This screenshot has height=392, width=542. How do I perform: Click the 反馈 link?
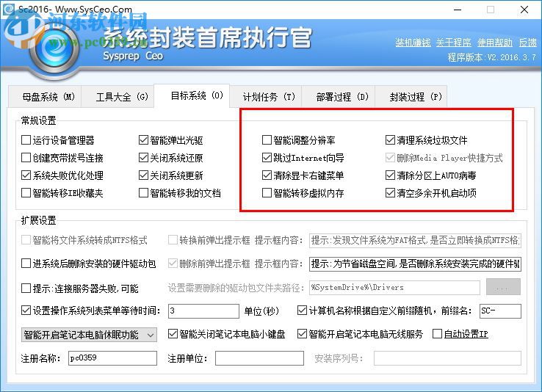pyautogui.click(x=528, y=43)
